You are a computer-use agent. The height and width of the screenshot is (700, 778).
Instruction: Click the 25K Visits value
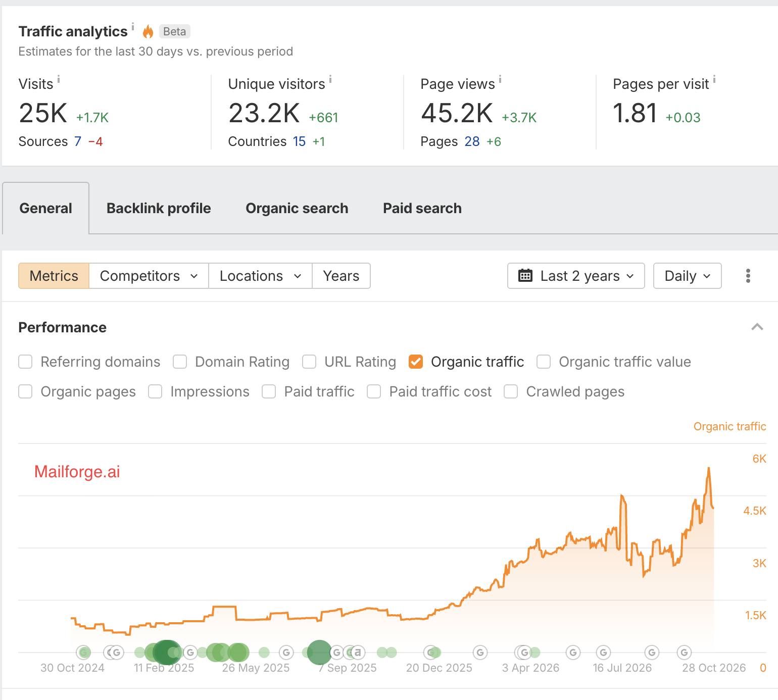point(43,113)
